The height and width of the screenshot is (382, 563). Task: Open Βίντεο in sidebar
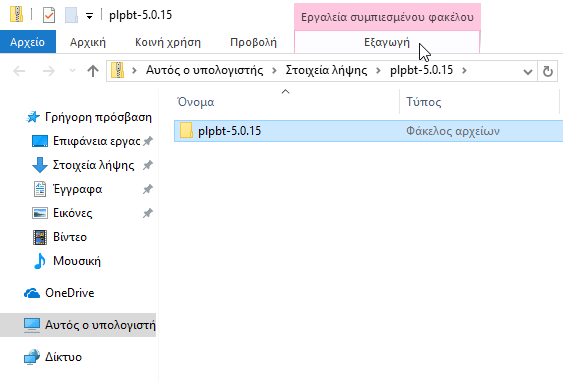point(70,237)
